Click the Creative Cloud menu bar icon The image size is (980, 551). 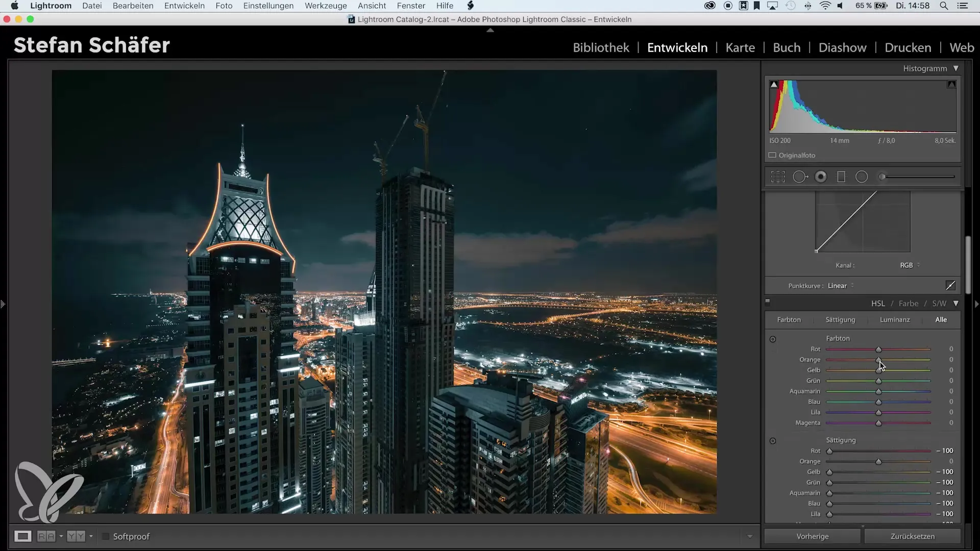tap(709, 6)
